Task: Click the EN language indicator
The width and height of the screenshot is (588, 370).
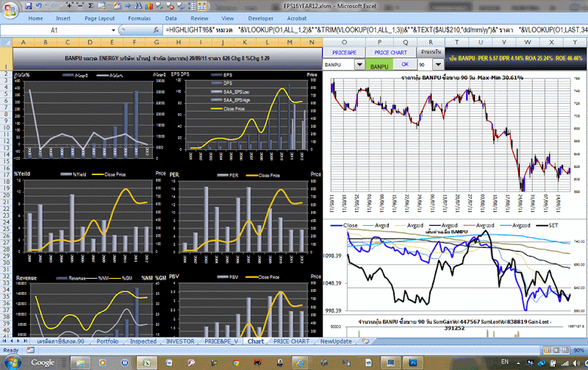Action: [505, 362]
